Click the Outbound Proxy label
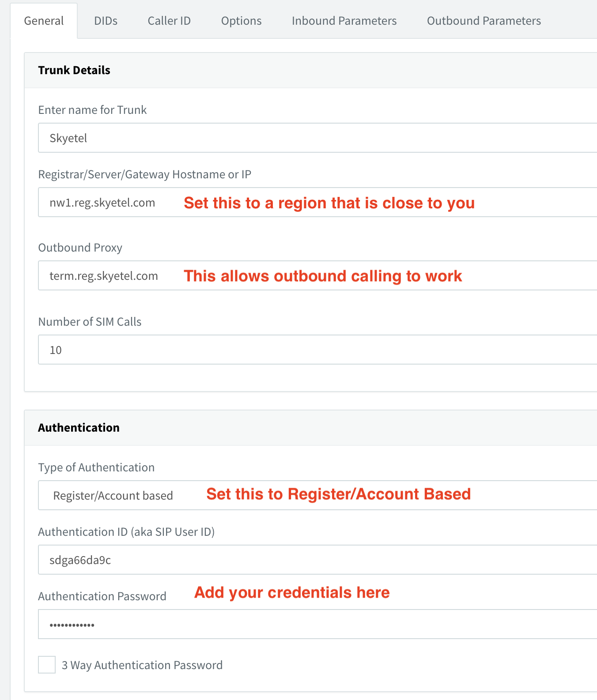 80,248
